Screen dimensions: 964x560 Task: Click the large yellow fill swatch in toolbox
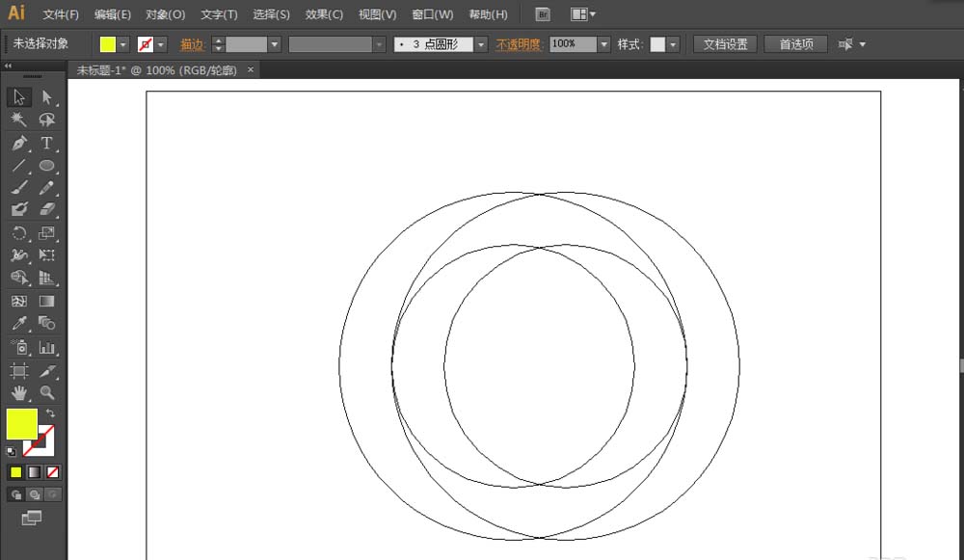[x=21, y=423]
